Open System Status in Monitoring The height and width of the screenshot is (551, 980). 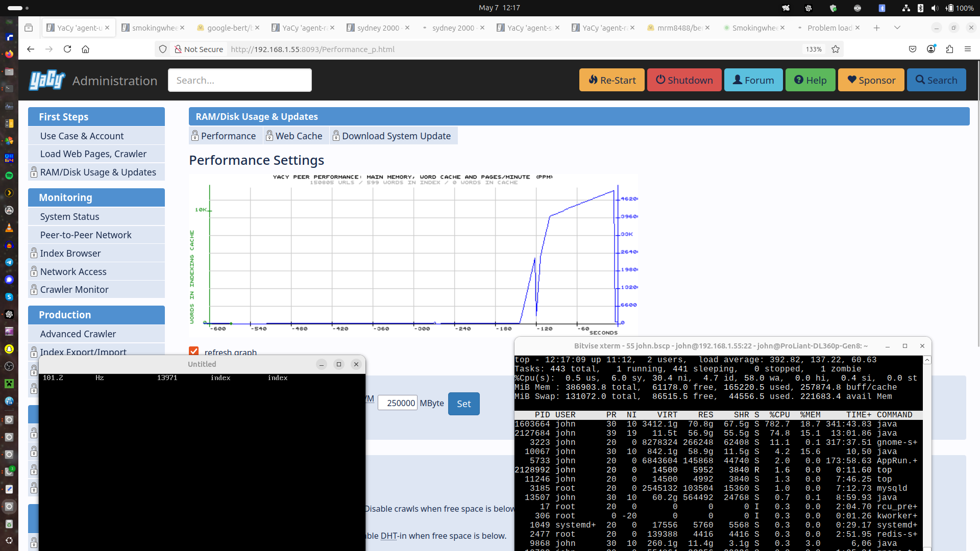pyautogui.click(x=69, y=216)
